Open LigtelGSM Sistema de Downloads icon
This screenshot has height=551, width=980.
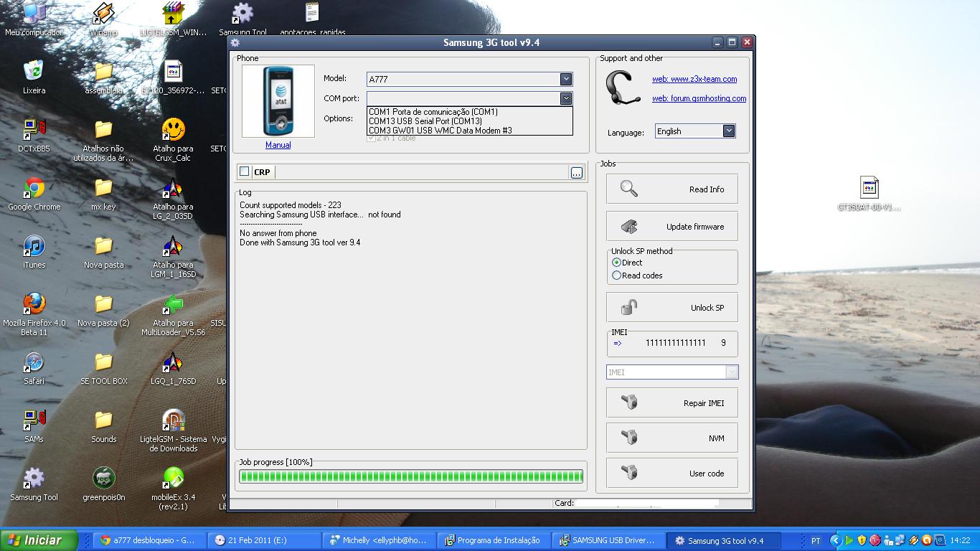(173, 430)
